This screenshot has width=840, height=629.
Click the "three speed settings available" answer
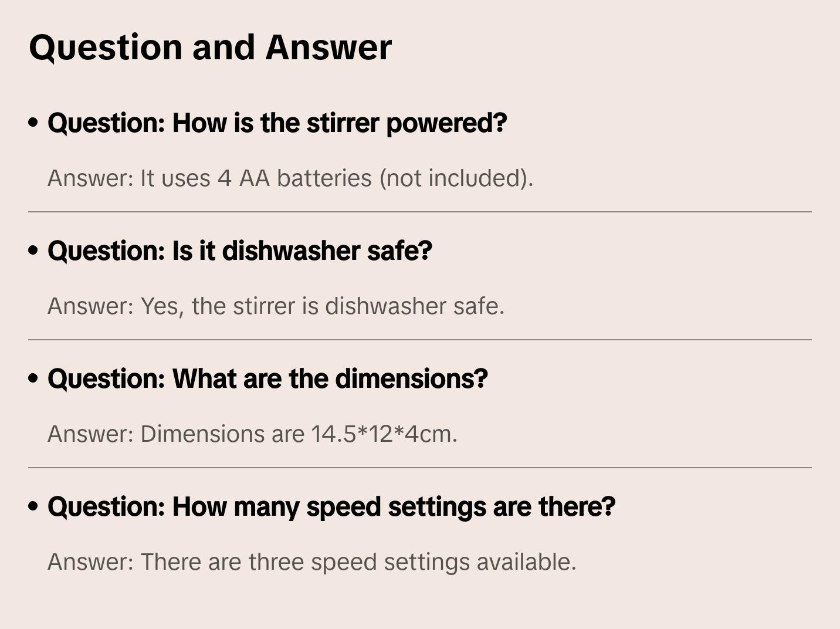[311, 562]
